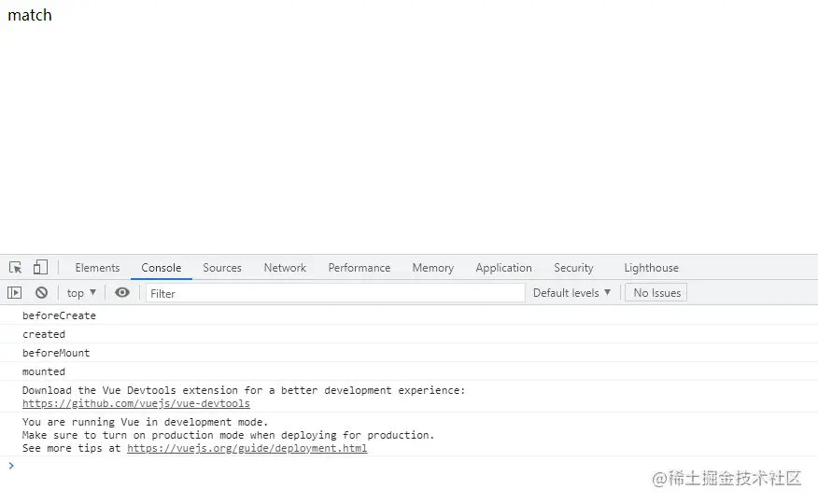
Task: Switch to the Network tab
Action: [x=285, y=268]
